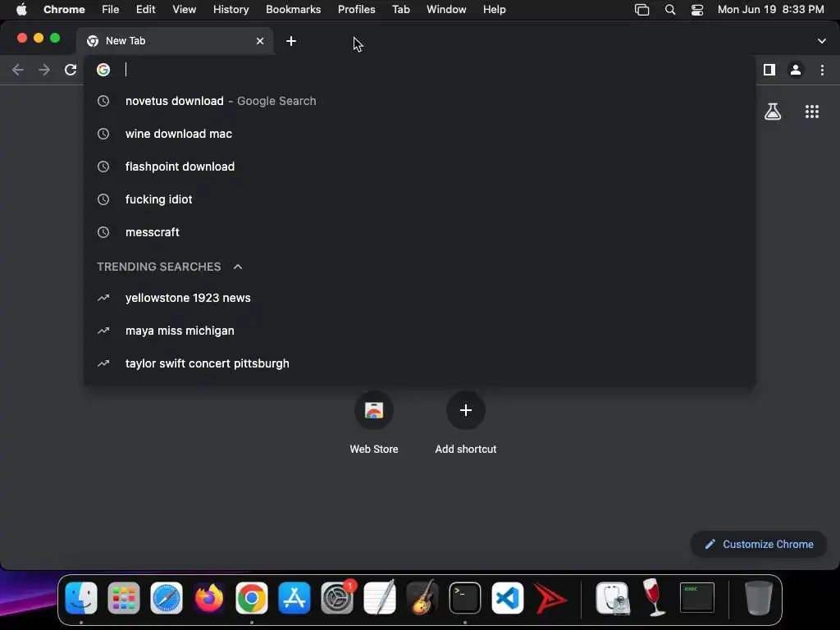Open Spotlight search in menu bar
The height and width of the screenshot is (630, 840).
(x=669, y=10)
